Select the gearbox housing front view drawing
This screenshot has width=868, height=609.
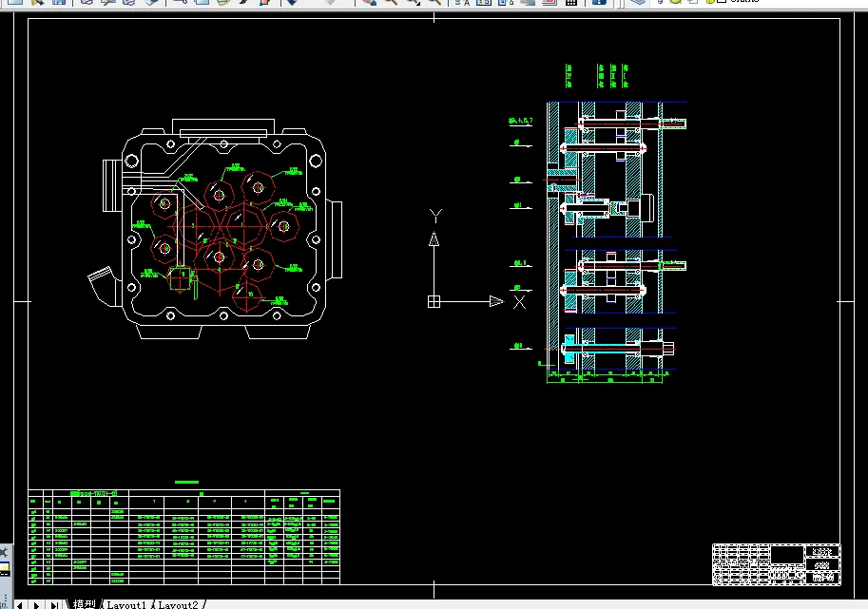click(x=216, y=229)
